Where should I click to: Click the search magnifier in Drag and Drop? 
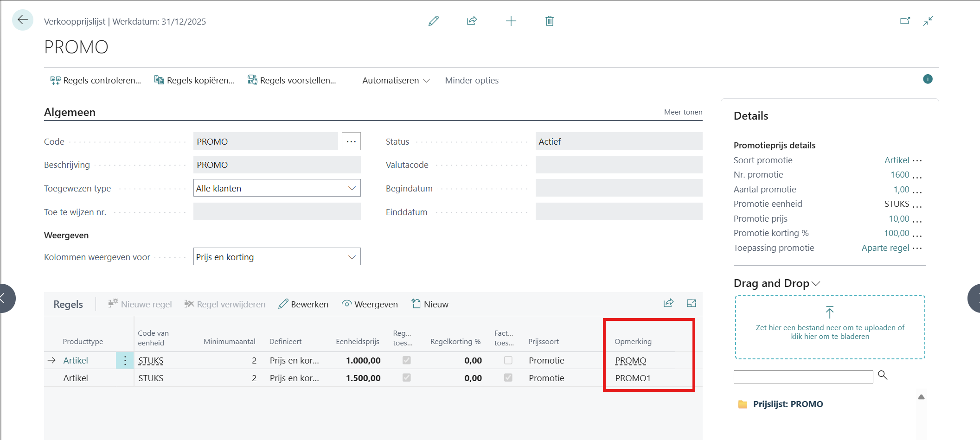pyautogui.click(x=883, y=375)
